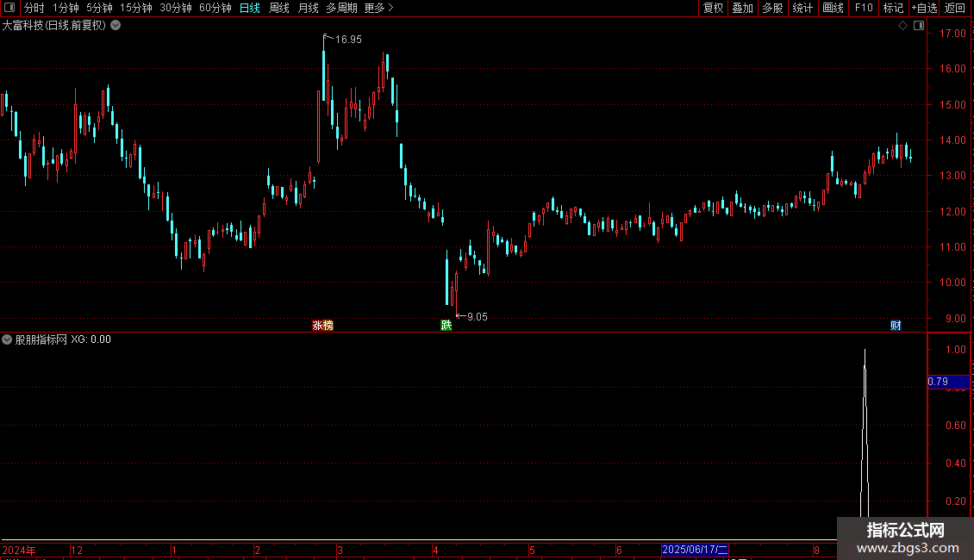
Task: Click the blue 财 marker icon
Action: 896,326
